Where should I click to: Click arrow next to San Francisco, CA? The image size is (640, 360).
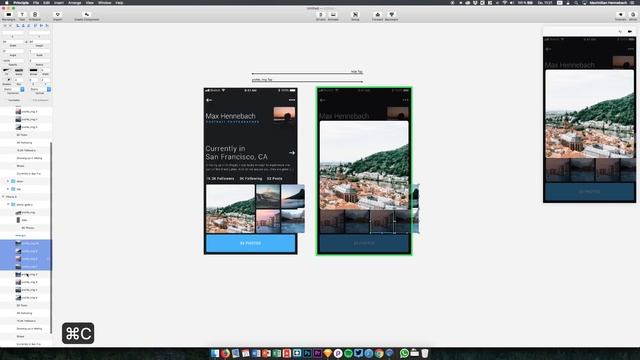(292, 153)
